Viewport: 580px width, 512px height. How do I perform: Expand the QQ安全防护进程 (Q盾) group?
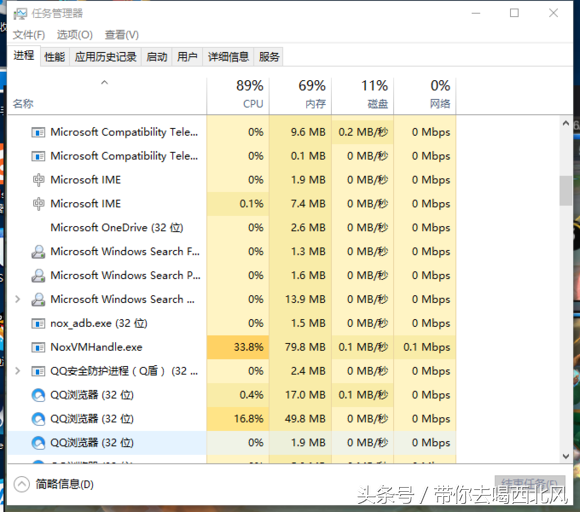(17, 371)
